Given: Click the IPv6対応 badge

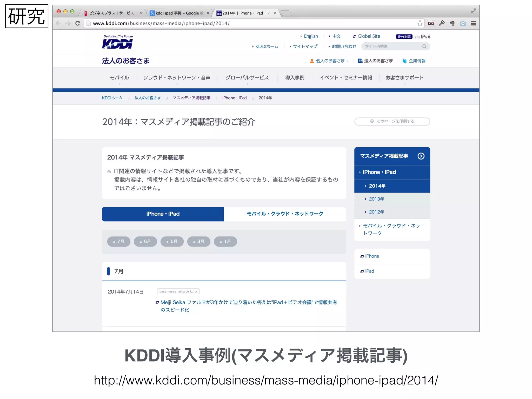Looking at the screenshot, I should (404, 37).
